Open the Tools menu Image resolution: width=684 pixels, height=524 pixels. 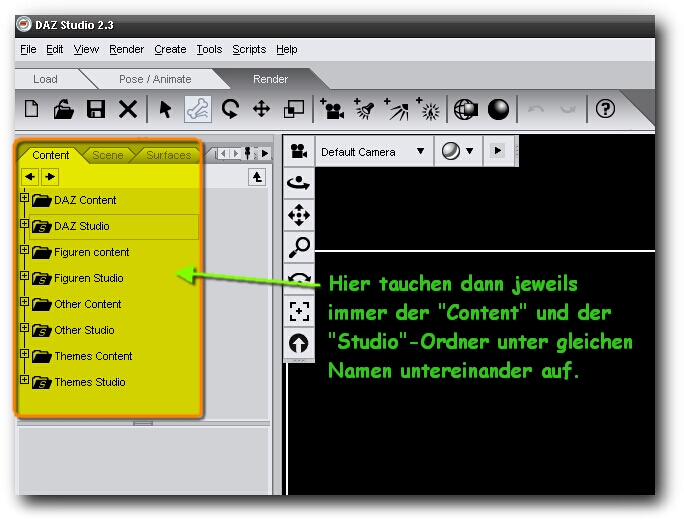click(209, 49)
